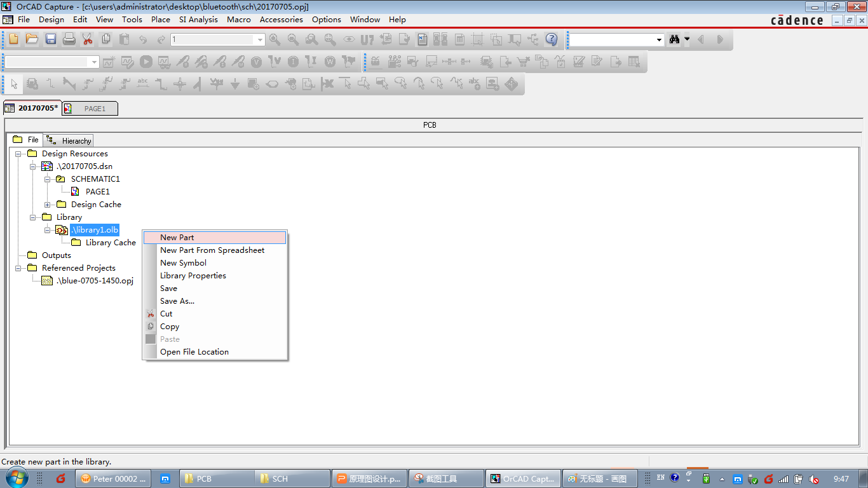Click the Place ground icon

234,84
